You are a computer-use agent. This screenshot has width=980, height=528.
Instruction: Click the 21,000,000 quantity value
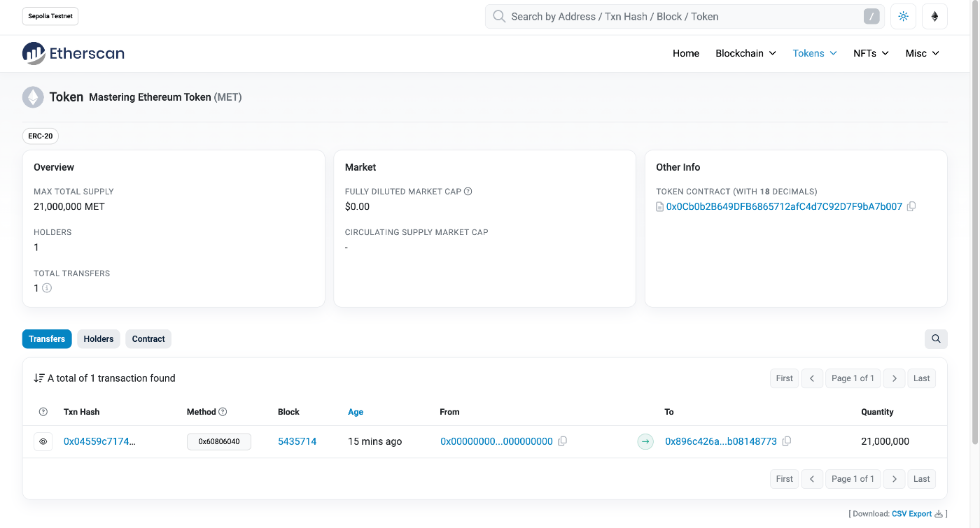(x=885, y=441)
